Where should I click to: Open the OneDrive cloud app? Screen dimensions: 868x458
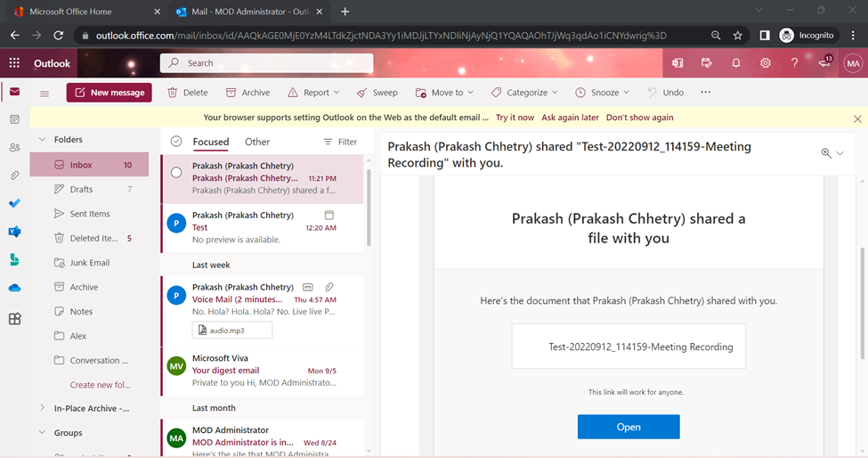pyautogui.click(x=15, y=288)
